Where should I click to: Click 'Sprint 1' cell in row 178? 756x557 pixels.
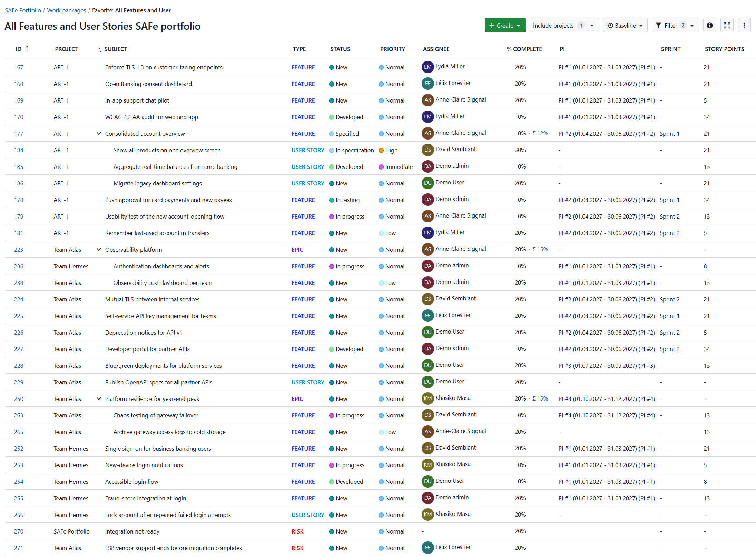pos(669,200)
